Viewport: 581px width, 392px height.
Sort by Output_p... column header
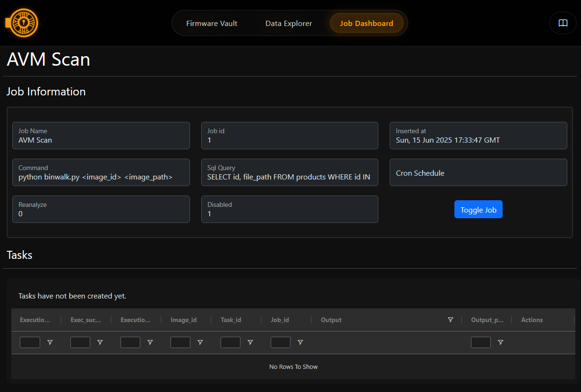487,320
